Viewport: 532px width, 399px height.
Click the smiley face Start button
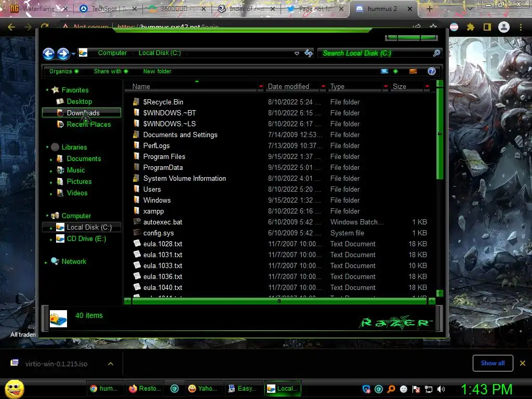(14, 389)
